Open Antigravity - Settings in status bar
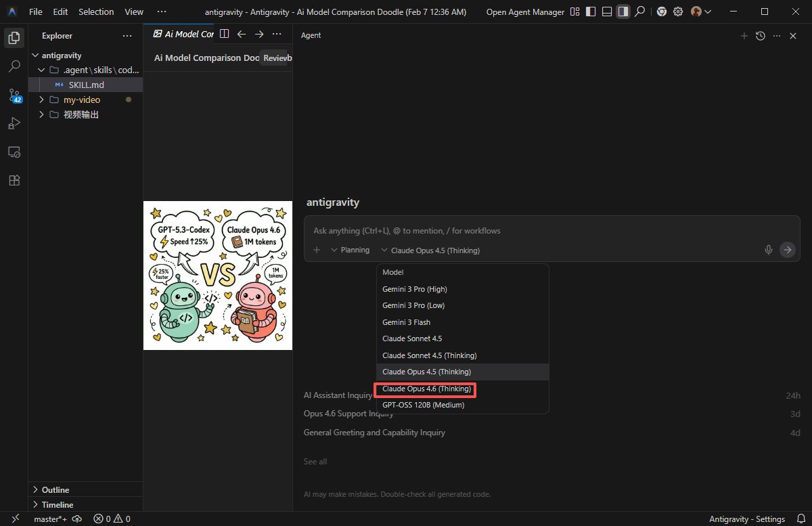 [x=747, y=519]
